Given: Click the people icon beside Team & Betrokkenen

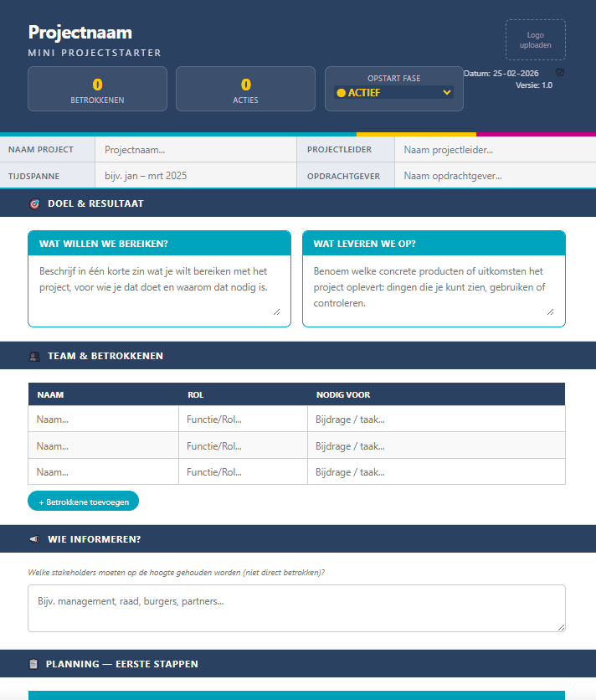Looking at the screenshot, I should (34, 356).
